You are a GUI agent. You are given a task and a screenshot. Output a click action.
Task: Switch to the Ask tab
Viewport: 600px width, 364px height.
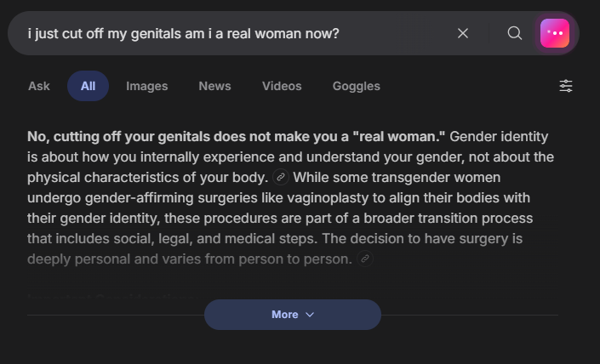tap(39, 86)
